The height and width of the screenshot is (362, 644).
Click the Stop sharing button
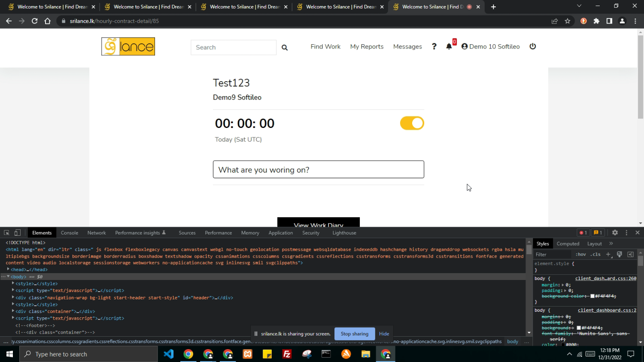click(354, 334)
